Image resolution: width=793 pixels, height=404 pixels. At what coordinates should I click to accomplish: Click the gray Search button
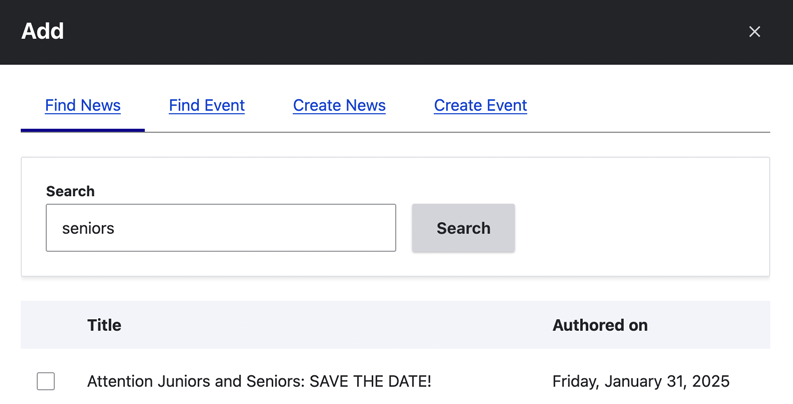[x=463, y=228]
